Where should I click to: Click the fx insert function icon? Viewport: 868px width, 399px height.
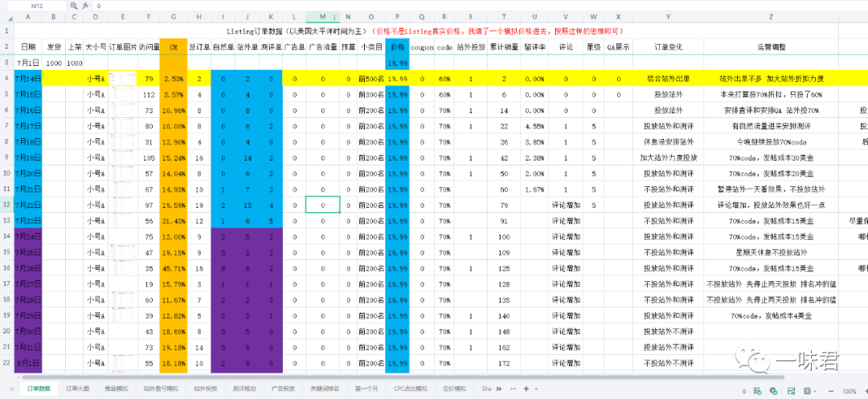pos(85,6)
